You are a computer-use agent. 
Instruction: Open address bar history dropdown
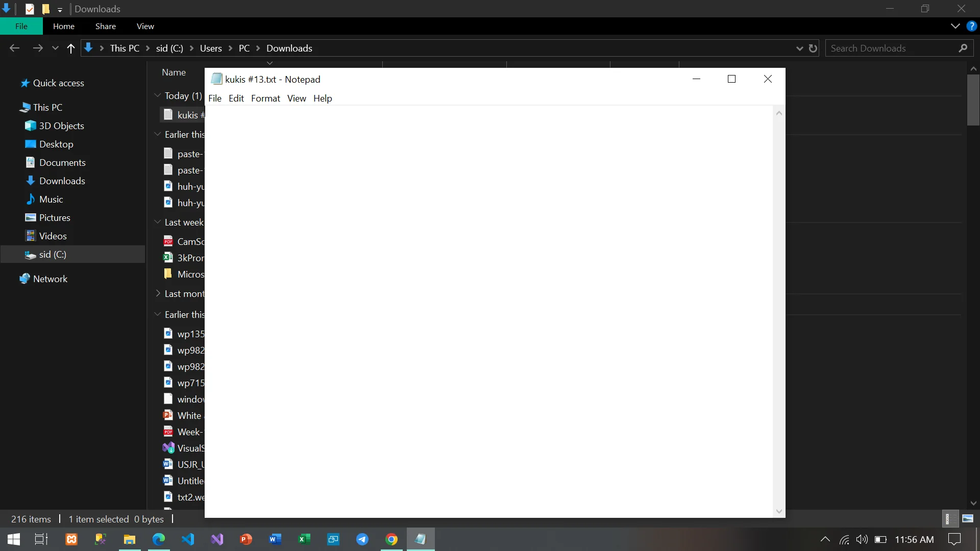coord(799,48)
